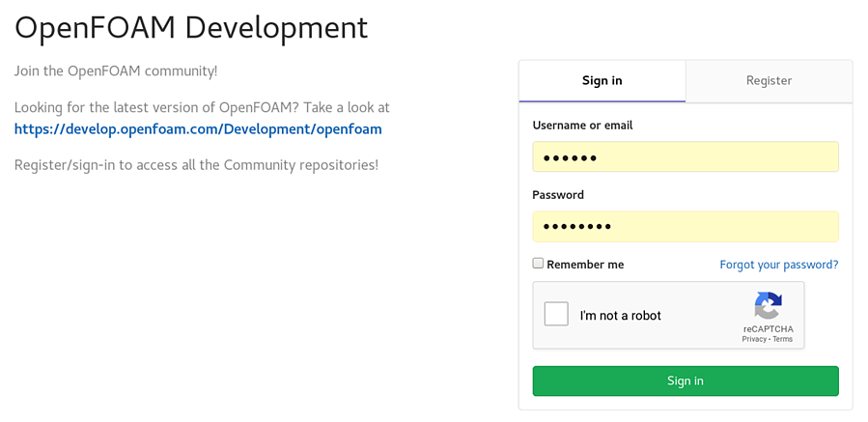Open reCAPTCHA Privacy link
Image resolution: width=868 pixels, height=422 pixels.
753,339
